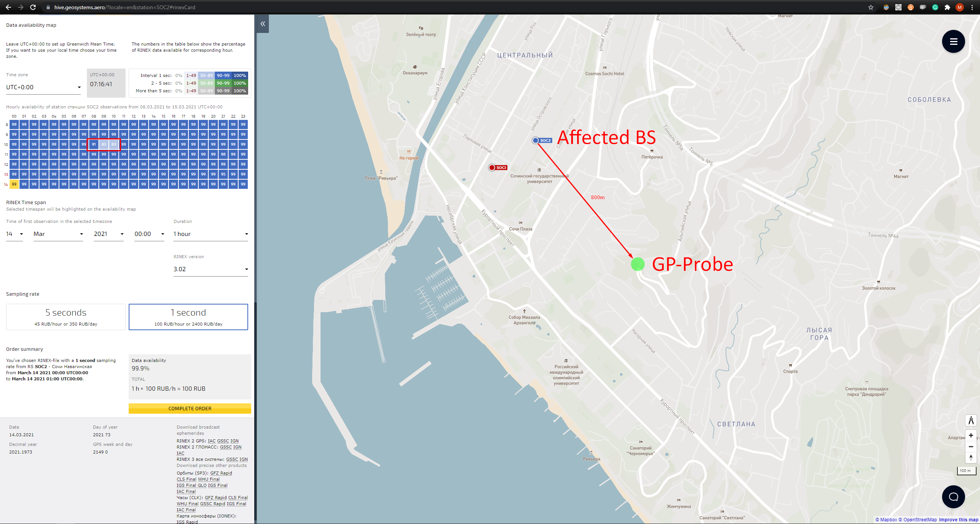This screenshot has height=524, width=980.
Task: Click the Improve this map link
Action: coord(959,520)
